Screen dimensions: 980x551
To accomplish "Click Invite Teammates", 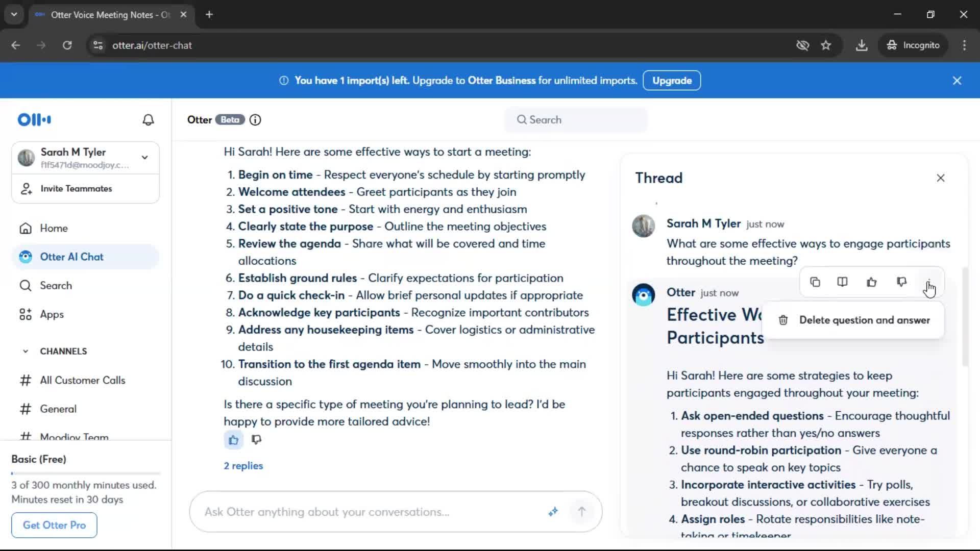I will click(85, 189).
